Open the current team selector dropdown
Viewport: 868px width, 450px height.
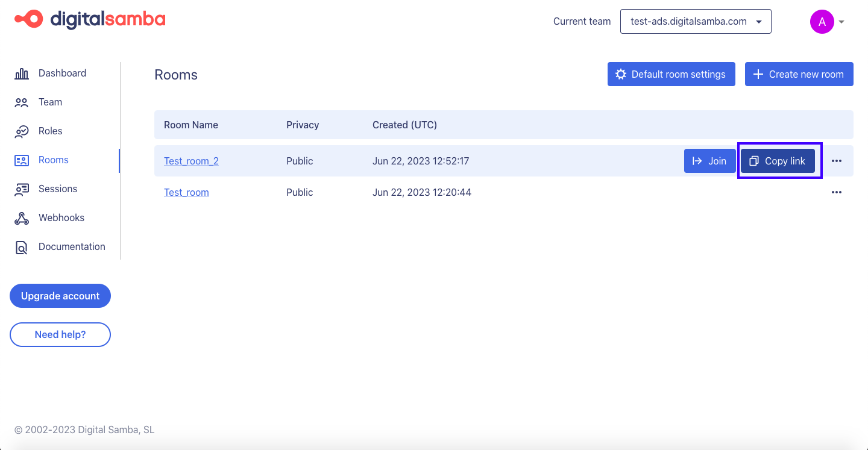click(x=696, y=21)
